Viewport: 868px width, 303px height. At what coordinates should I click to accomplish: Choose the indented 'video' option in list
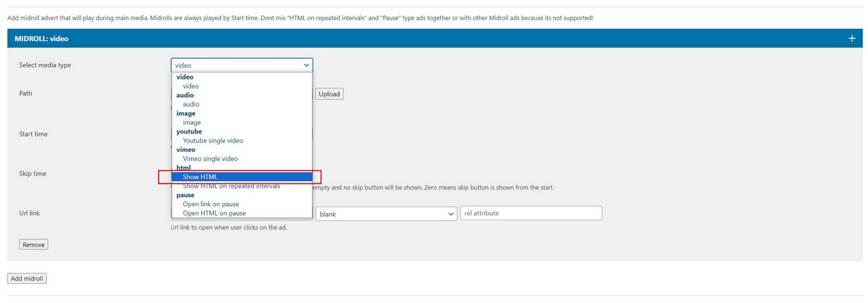pyautogui.click(x=191, y=86)
